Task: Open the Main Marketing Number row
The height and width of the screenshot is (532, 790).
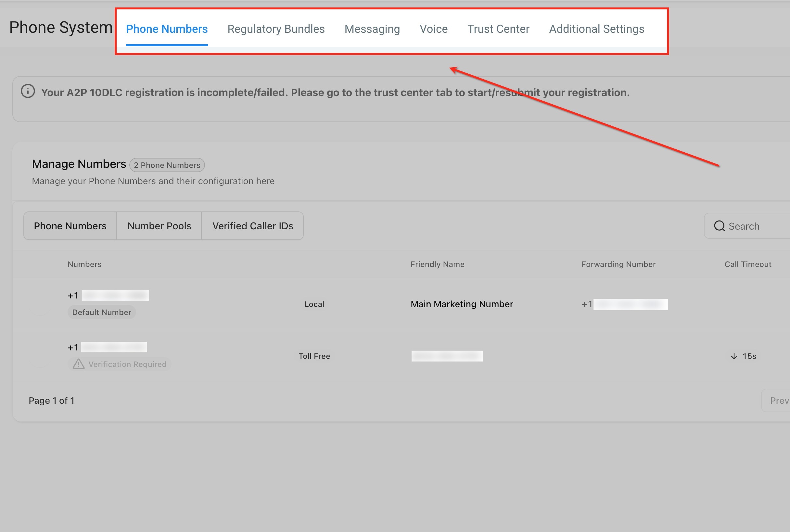Action: [462, 304]
